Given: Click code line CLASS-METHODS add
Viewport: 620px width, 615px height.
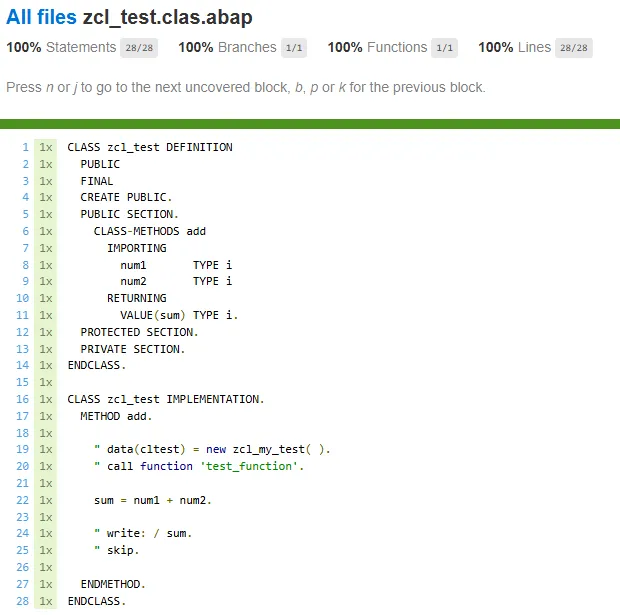Looking at the screenshot, I should click(150, 231).
